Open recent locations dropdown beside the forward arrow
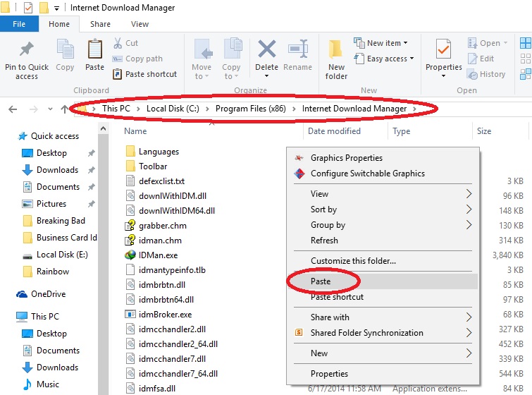 click(x=50, y=109)
